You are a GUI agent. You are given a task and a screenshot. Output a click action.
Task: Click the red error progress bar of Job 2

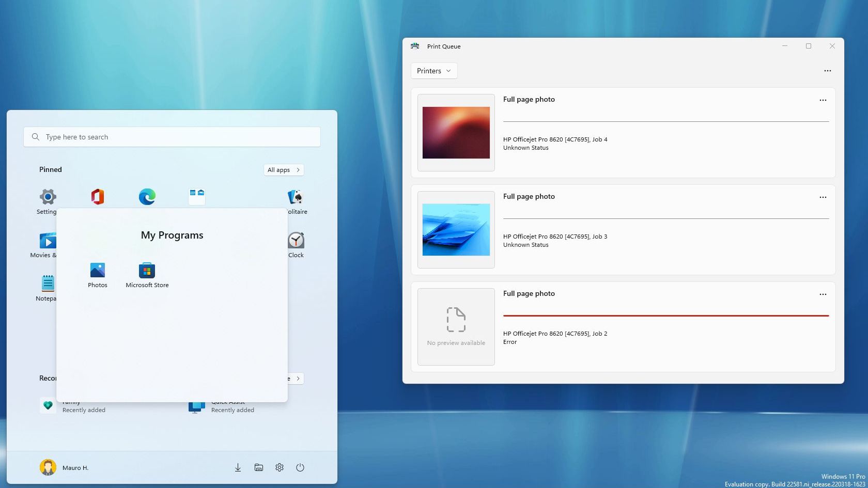tap(666, 316)
